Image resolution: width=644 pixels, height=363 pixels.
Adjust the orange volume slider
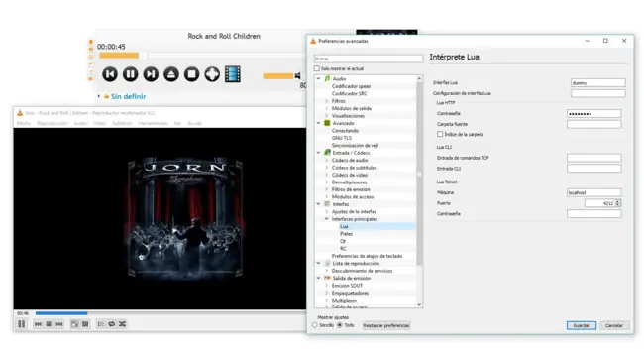click(x=278, y=76)
